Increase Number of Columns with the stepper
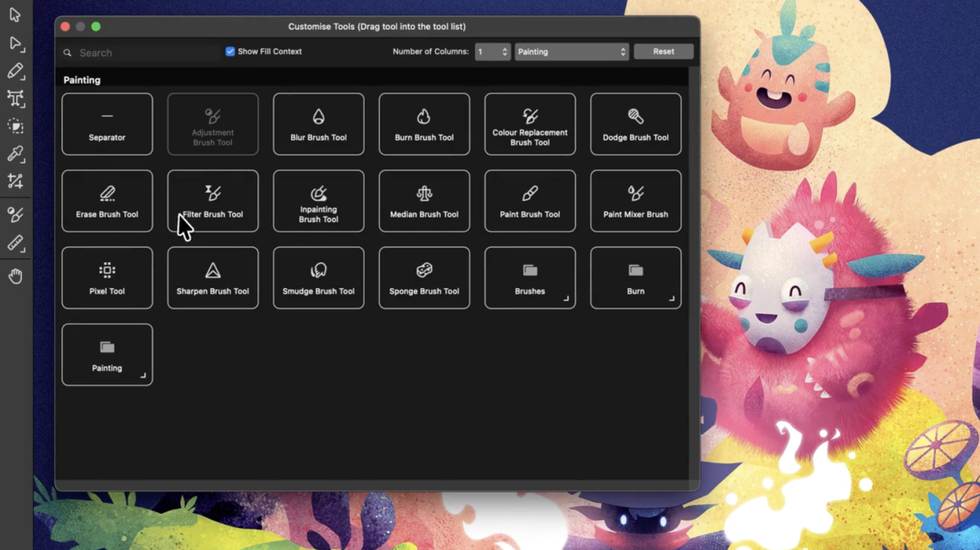980x550 pixels. (504, 47)
